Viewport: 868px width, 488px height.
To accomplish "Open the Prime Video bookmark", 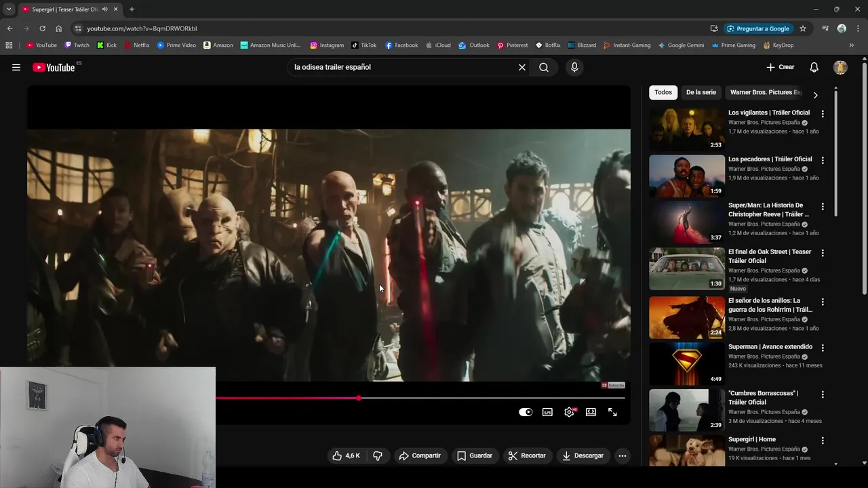I will tap(176, 45).
